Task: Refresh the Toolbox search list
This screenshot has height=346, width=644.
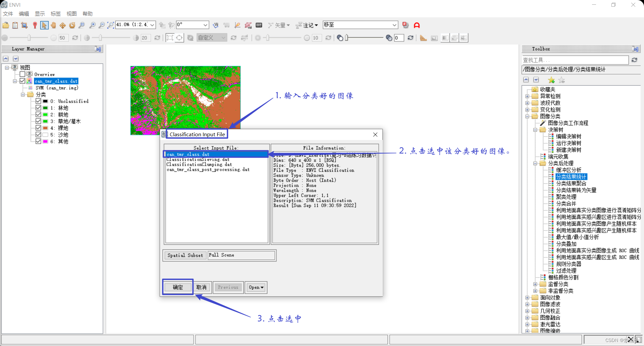Action: 634,60
